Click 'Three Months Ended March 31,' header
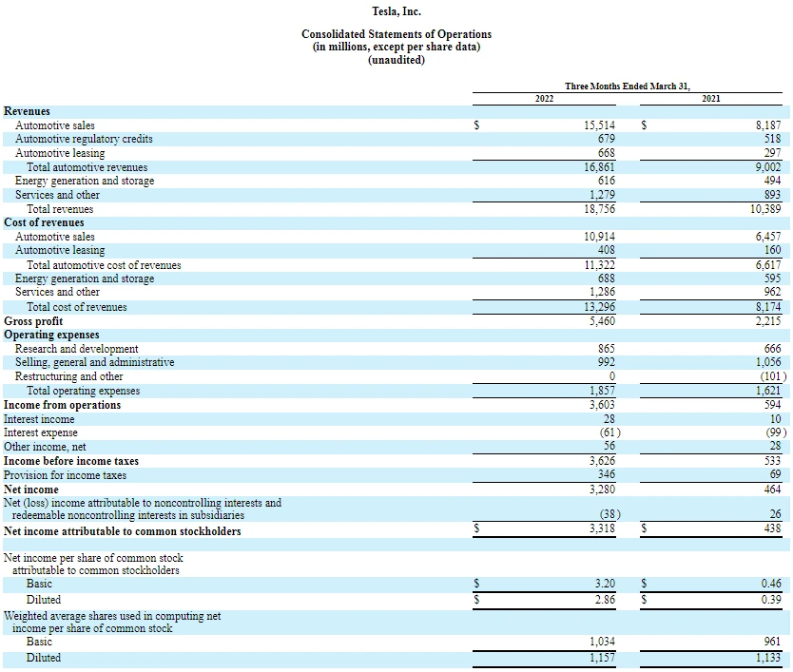The height and width of the screenshot is (672, 793). pos(628,86)
